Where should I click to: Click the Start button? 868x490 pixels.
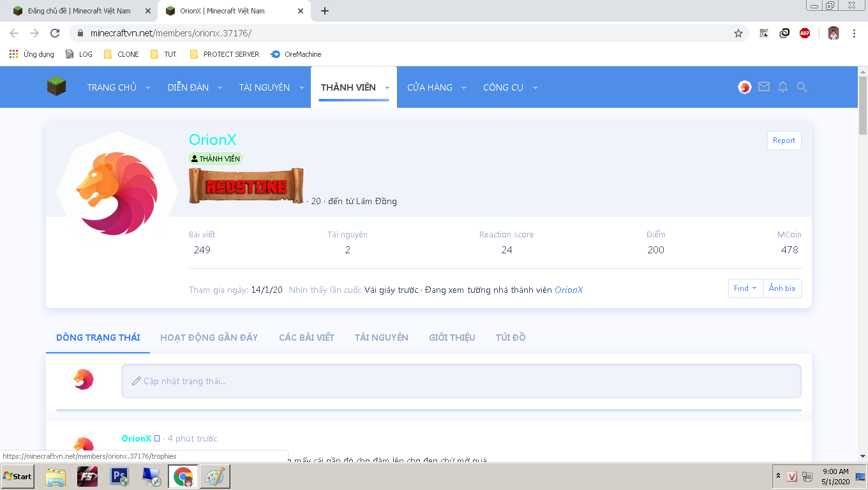[18, 477]
